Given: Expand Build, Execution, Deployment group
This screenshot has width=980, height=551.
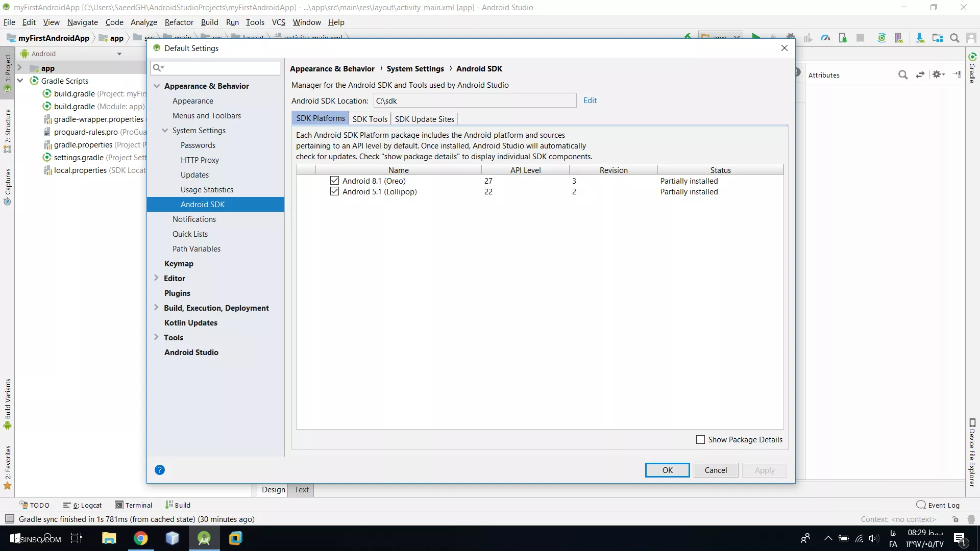Looking at the screenshot, I should pyautogui.click(x=156, y=308).
